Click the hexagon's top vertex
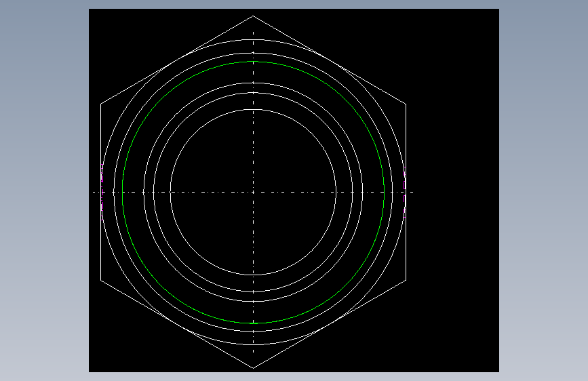This screenshot has height=381, width=588. click(x=253, y=16)
